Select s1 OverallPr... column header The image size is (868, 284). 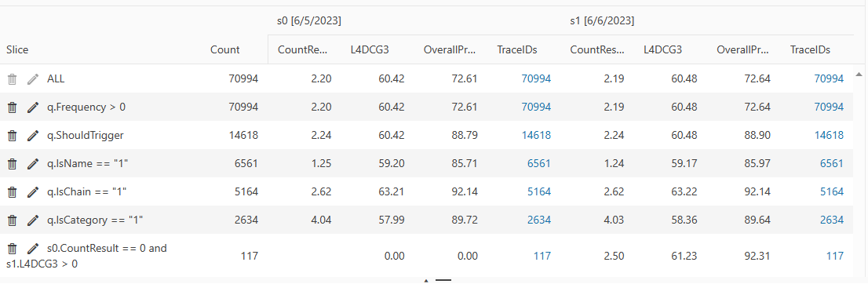coord(743,50)
